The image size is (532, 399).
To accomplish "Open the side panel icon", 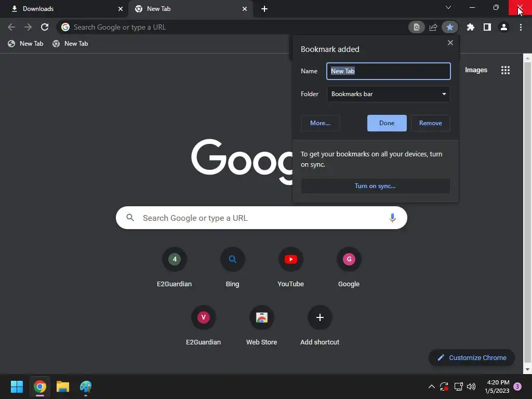I will [x=487, y=27].
